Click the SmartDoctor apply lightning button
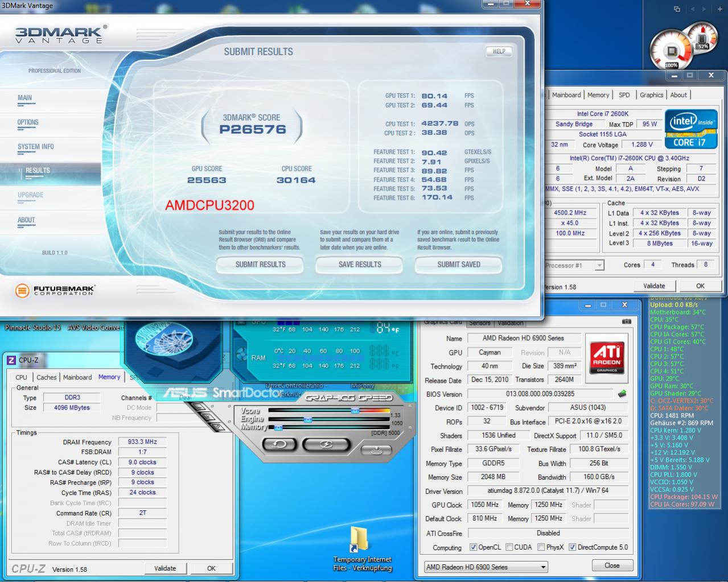Image resolution: width=728 pixels, height=582 pixels. pyautogui.click(x=327, y=444)
